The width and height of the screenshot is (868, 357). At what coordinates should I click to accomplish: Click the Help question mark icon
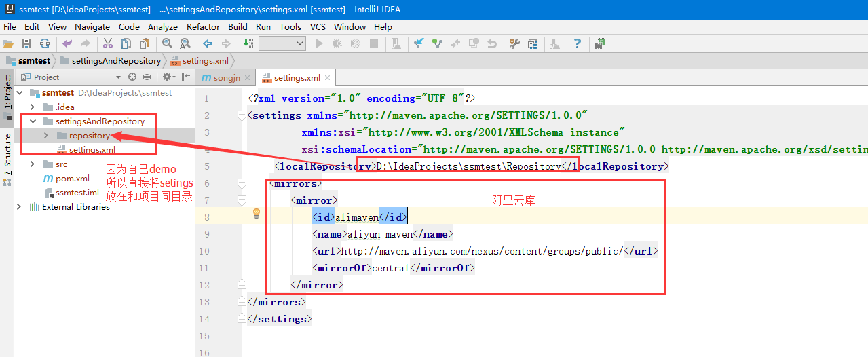tap(578, 43)
